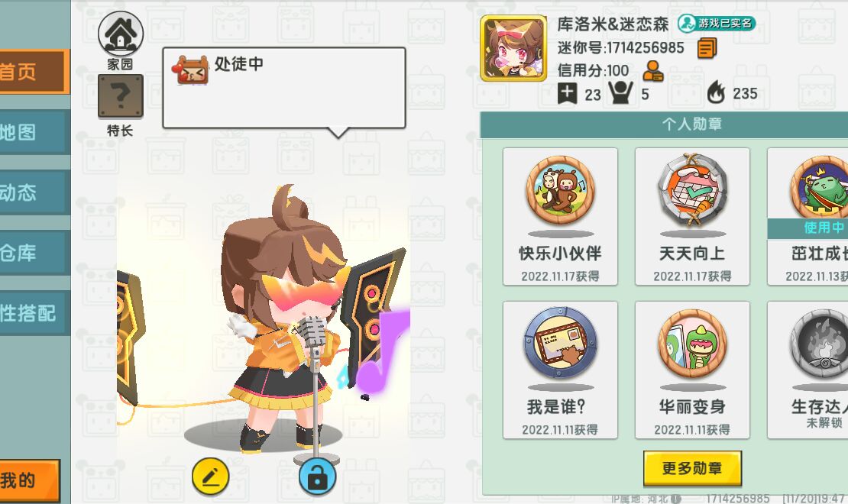Switch to the 地图 tab
Screen dimensions: 848x504
click(x=34, y=132)
